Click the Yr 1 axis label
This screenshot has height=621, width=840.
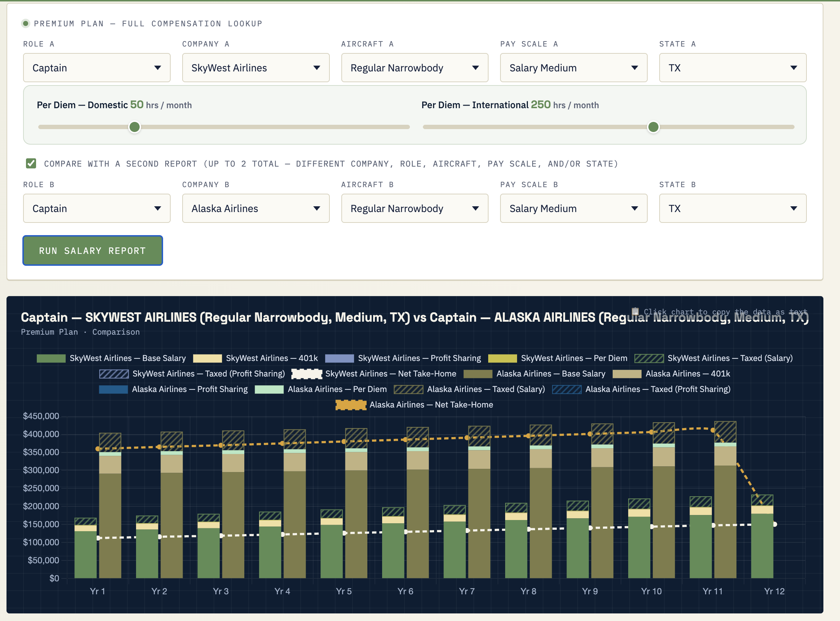(x=97, y=591)
